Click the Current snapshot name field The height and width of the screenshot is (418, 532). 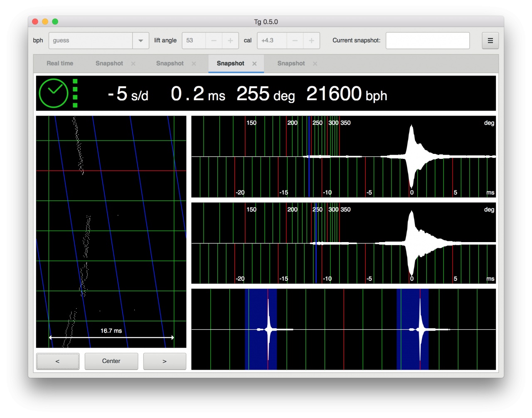coord(427,41)
